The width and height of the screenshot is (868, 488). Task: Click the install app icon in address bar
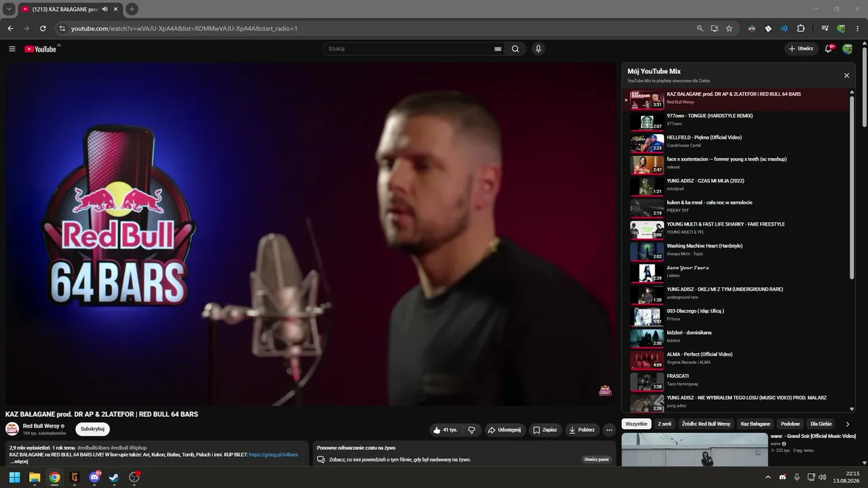pos(715,28)
